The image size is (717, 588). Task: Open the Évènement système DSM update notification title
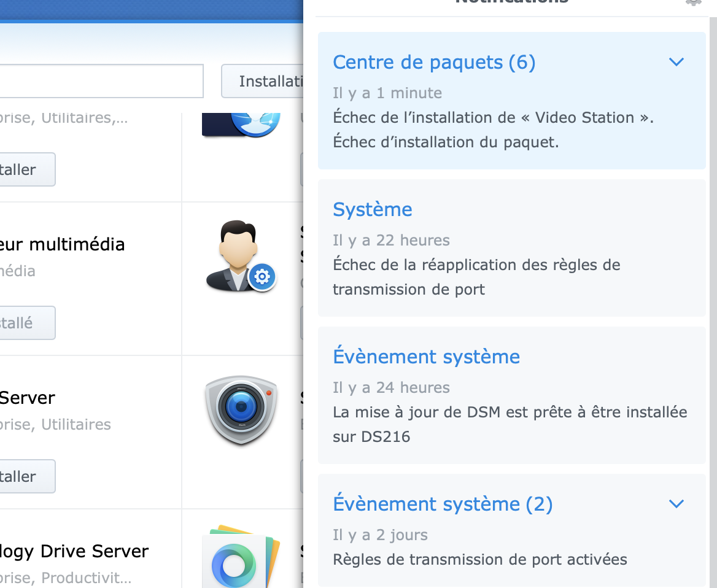coord(426,356)
